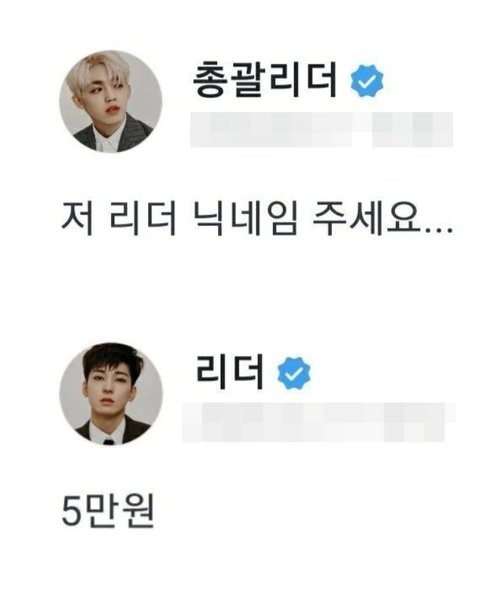Click the checkmark inside 리더's blue badge
Viewport: 480px width, 592px height.
pos(293,373)
